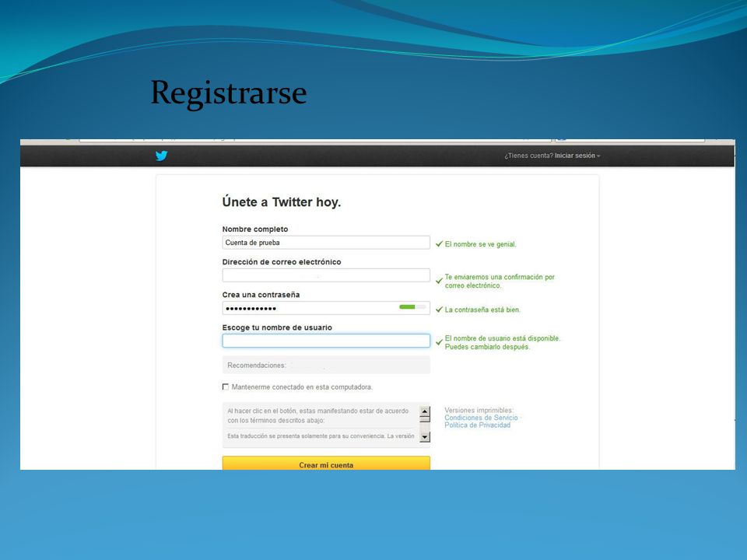Click the "Registrarse" slide title

(x=229, y=93)
